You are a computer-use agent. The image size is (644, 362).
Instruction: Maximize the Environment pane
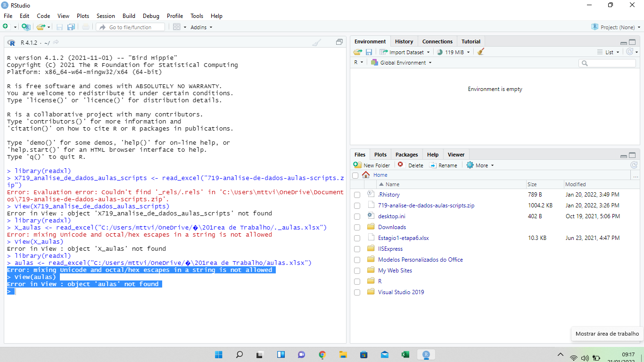(632, 42)
